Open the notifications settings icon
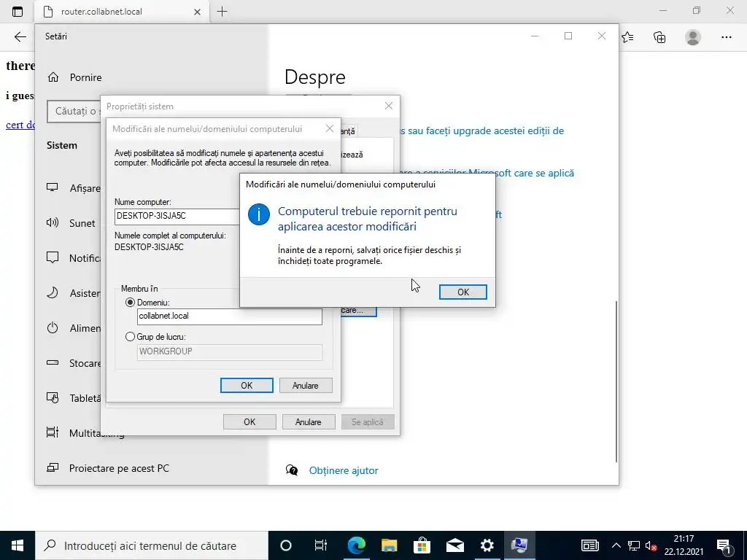Screen dimensions: 747x560 tap(53, 257)
